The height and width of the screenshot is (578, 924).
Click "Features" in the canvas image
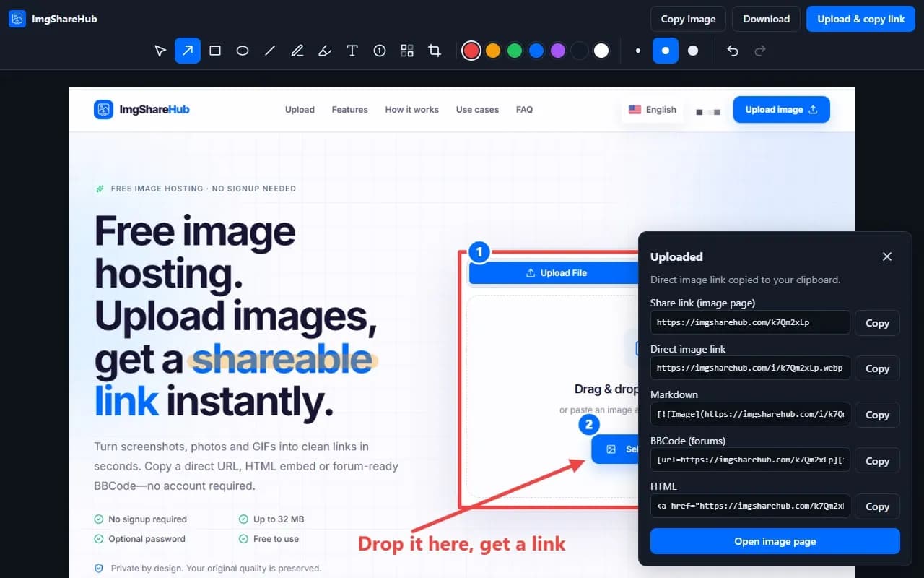pyautogui.click(x=349, y=110)
